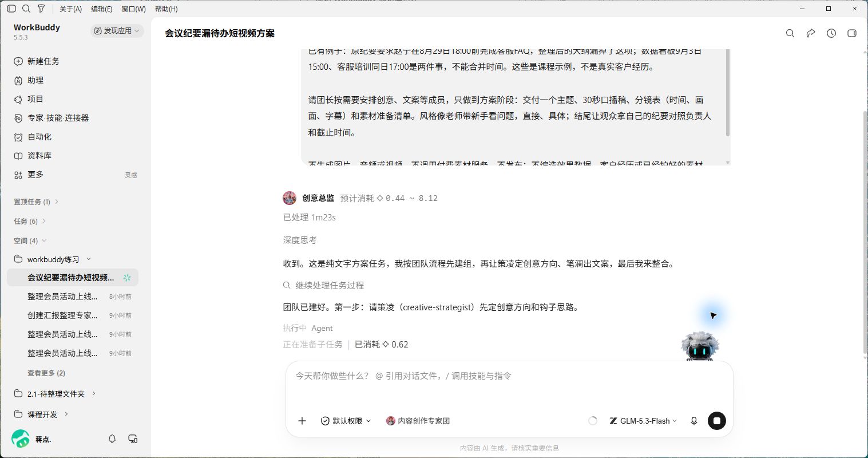The width and height of the screenshot is (868, 458).
Task: Search within the conversation using the header magnifier
Action: click(x=790, y=33)
